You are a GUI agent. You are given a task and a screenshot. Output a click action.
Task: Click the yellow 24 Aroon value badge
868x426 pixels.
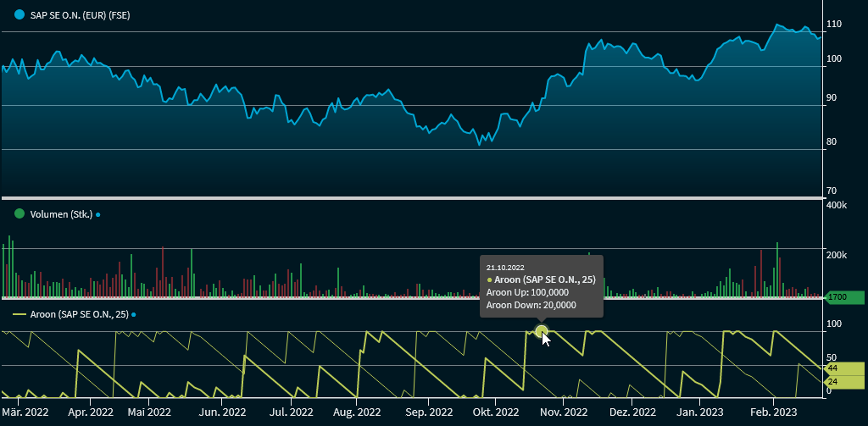[843, 382]
